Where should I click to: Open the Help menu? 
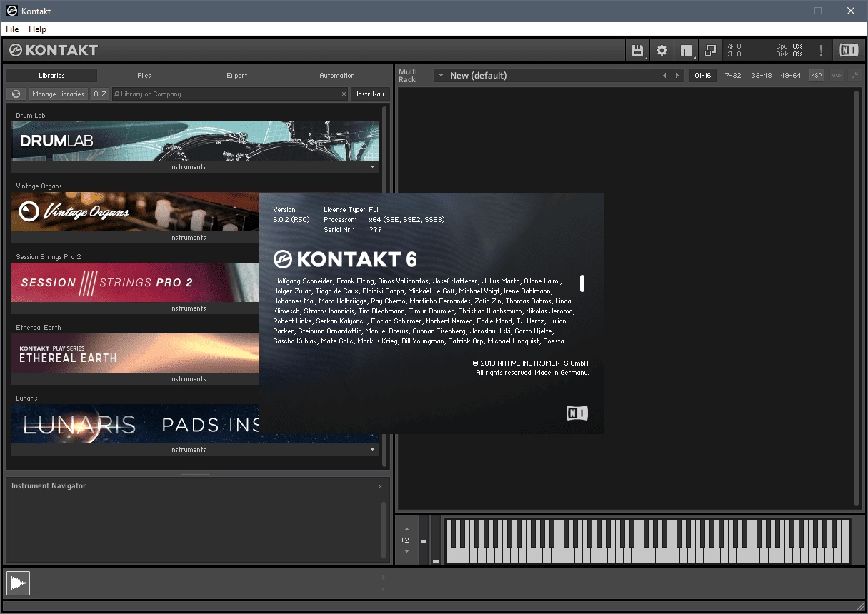click(x=37, y=29)
